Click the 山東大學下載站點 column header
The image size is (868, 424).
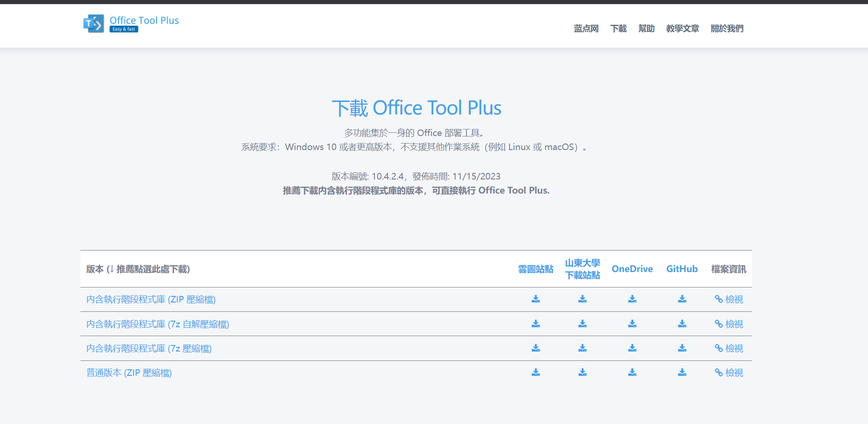pyautogui.click(x=582, y=269)
